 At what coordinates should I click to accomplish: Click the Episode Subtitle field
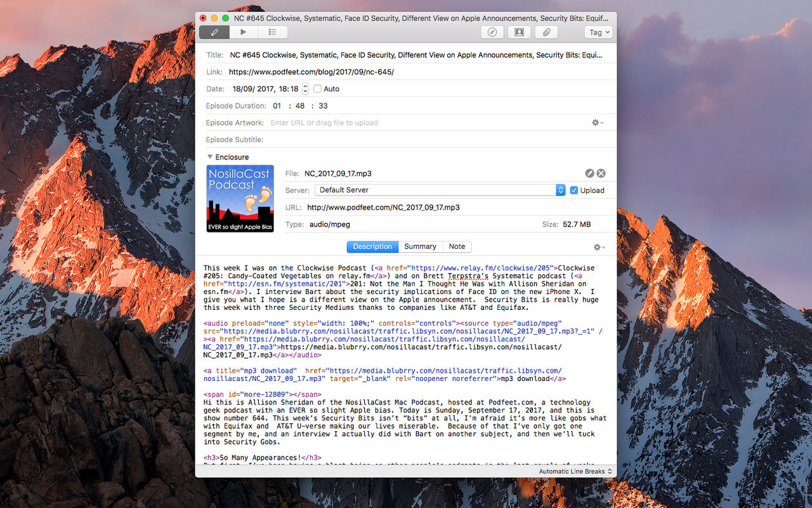[440, 140]
